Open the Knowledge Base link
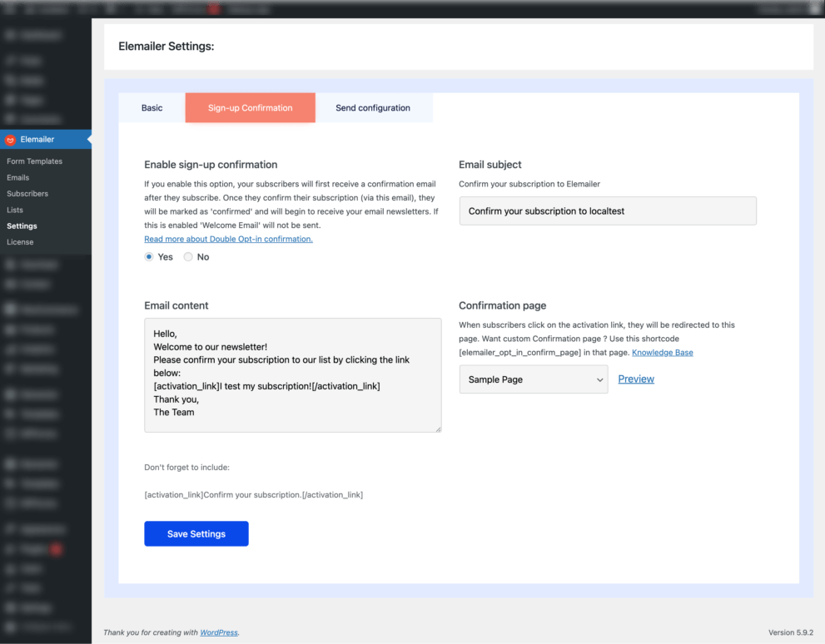This screenshot has height=644, width=825. point(662,352)
